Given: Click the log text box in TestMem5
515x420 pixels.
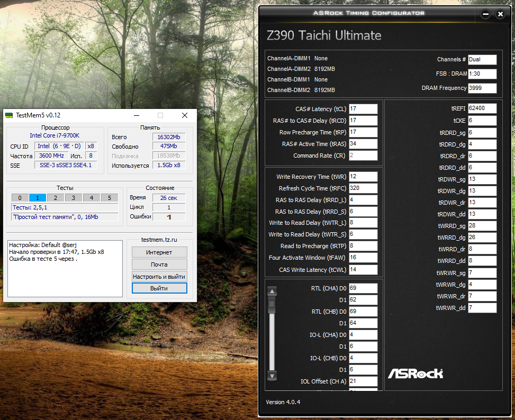Looking at the screenshot, I should (x=65, y=268).
